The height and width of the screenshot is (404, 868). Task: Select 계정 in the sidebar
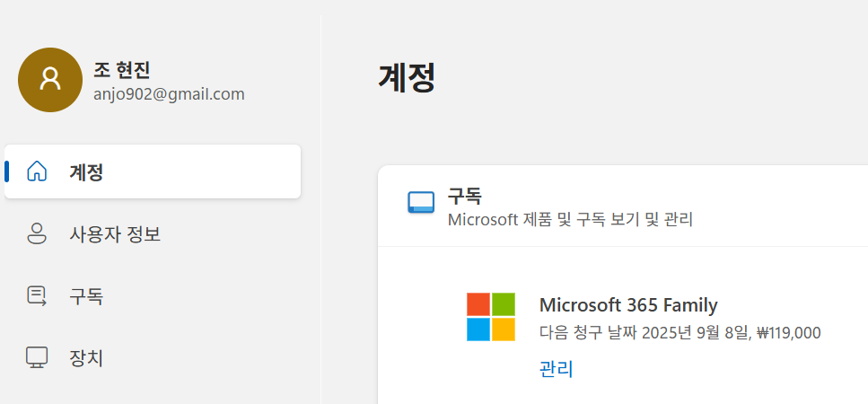[153, 171]
